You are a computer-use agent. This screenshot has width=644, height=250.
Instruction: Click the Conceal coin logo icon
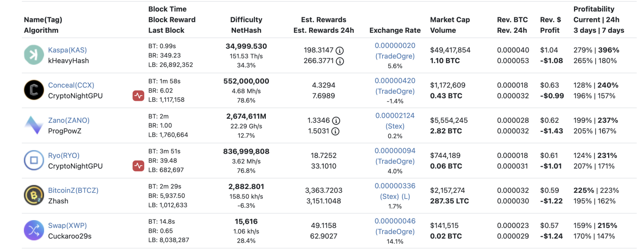pos(34,90)
